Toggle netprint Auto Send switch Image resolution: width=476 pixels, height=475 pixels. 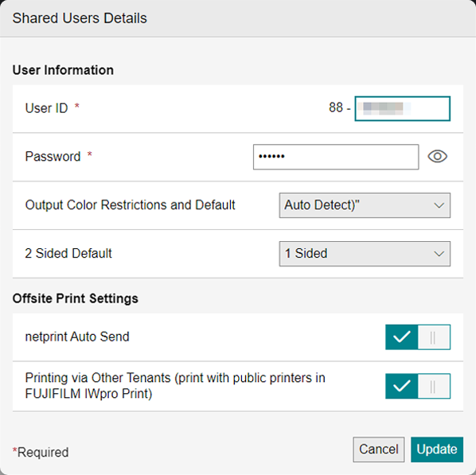point(418,337)
